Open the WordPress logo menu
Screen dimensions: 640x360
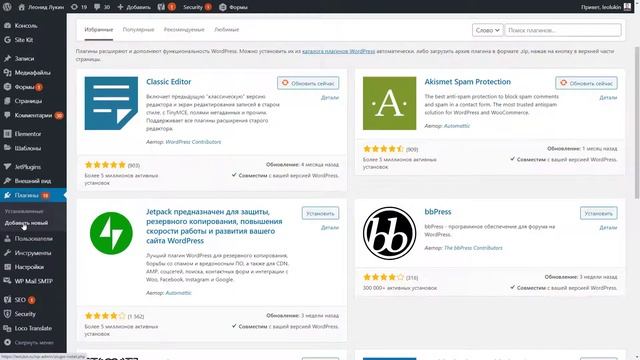click(7, 7)
